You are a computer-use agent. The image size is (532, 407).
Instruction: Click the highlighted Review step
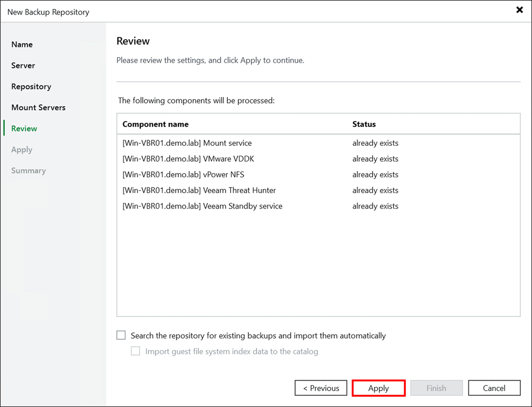pos(23,128)
